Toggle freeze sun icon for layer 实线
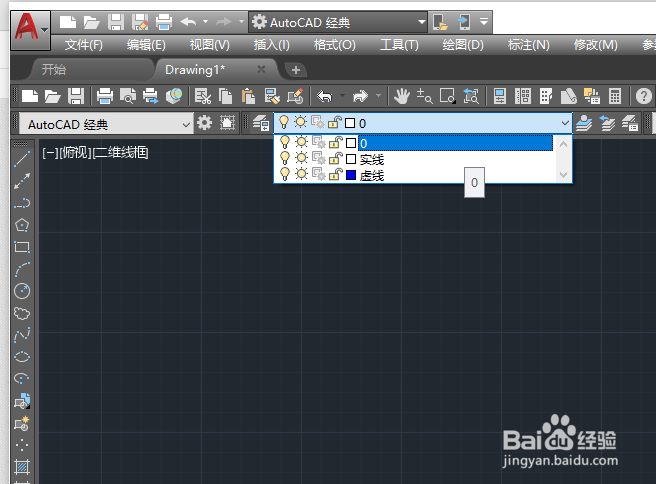The height and width of the screenshot is (484, 656). pyautogui.click(x=301, y=159)
